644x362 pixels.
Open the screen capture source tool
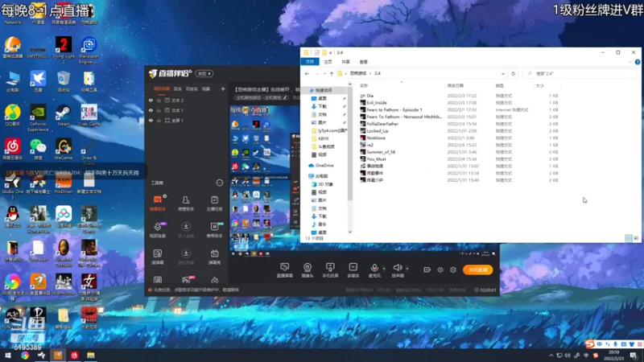click(285, 270)
